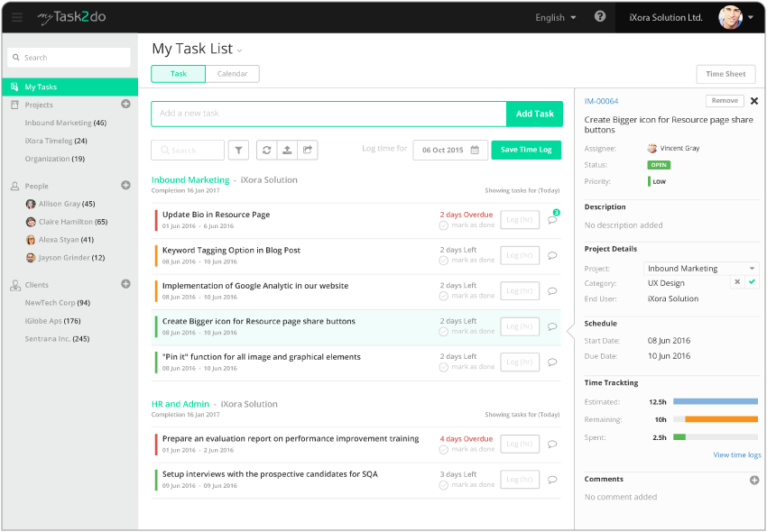The image size is (767, 532).
Task: Switch to the Calendar tab
Action: tap(232, 74)
